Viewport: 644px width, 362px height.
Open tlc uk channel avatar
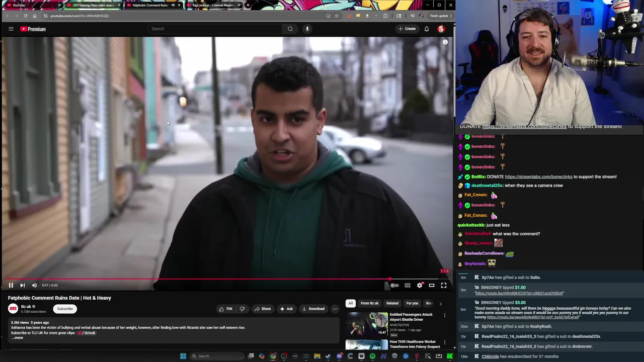tap(13, 309)
